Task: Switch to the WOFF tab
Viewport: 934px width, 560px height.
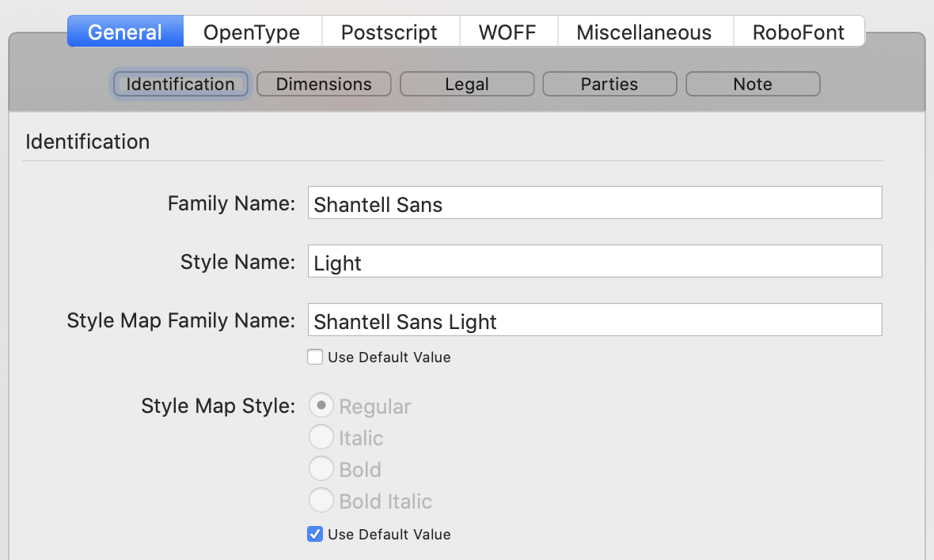Action: (508, 32)
